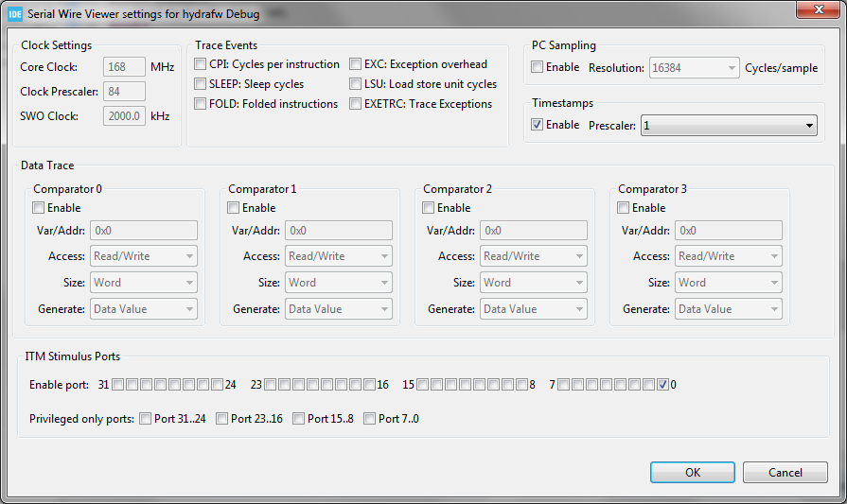The width and height of the screenshot is (847, 504).
Task: Open Comparator 2 Size dropdown
Action: tap(534, 283)
